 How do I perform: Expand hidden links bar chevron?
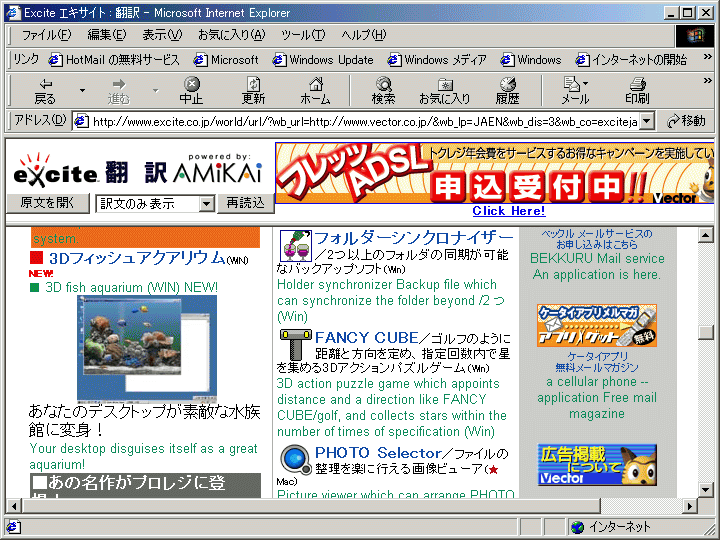click(708, 57)
